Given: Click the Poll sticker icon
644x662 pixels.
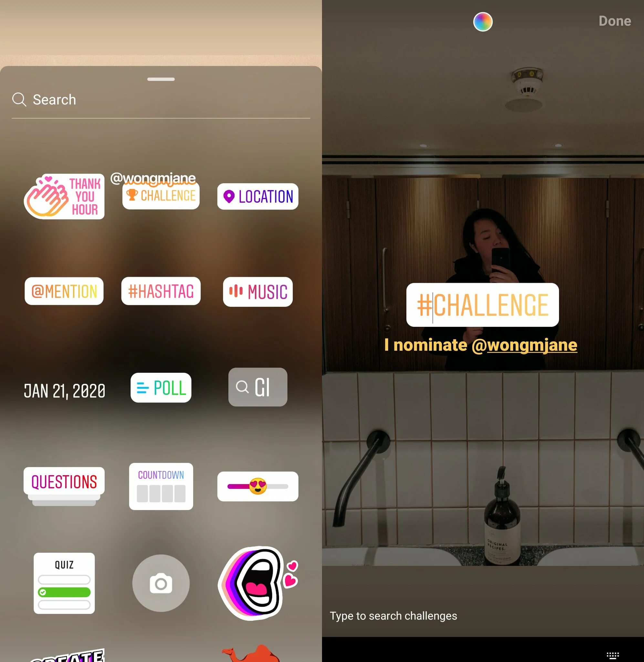Looking at the screenshot, I should (161, 388).
